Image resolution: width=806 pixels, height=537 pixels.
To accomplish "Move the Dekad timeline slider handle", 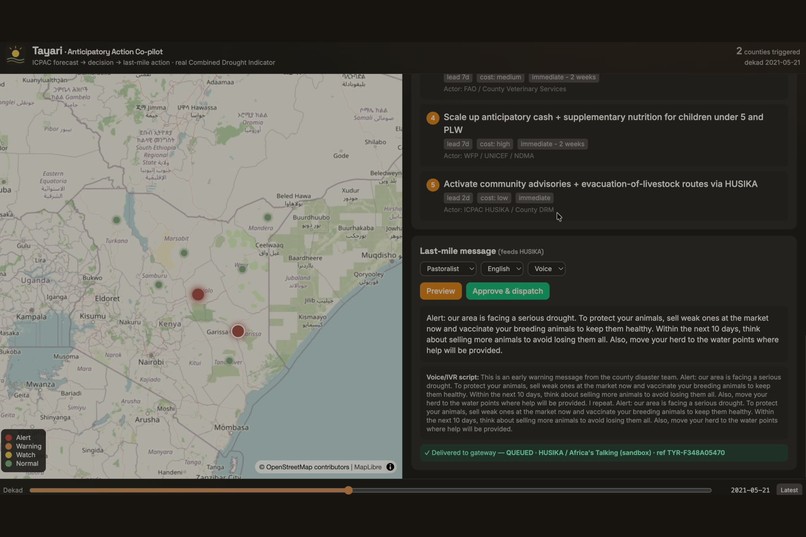I will coord(349,490).
